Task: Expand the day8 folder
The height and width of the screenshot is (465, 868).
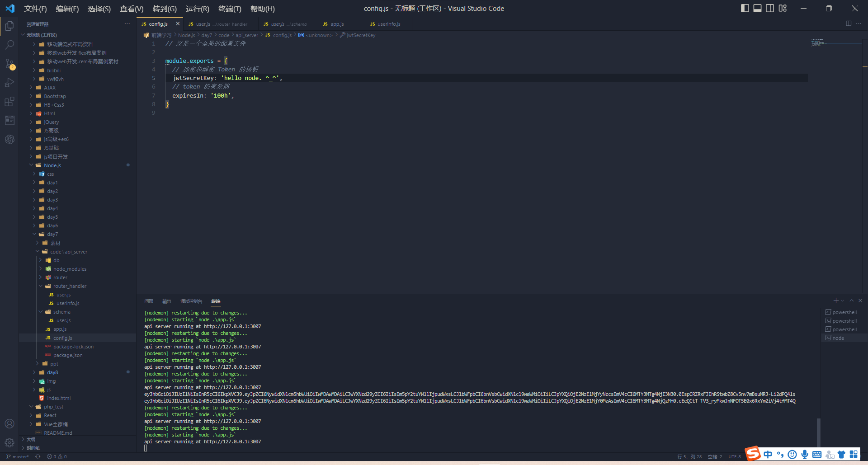Action: click(52, 372)
